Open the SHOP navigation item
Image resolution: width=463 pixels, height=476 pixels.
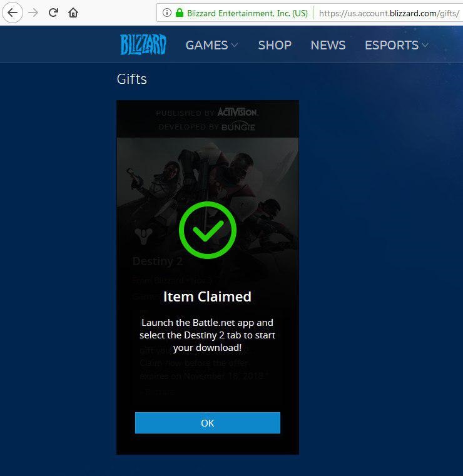[275, 45]
